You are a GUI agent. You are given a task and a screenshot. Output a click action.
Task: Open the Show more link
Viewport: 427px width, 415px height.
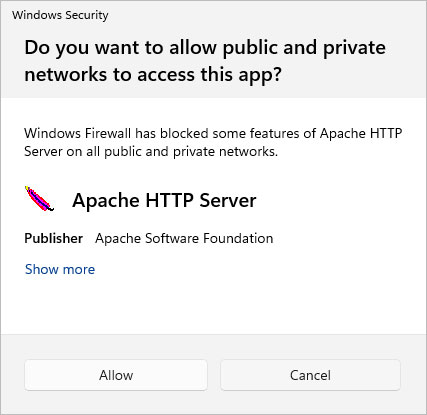(60, 269)
